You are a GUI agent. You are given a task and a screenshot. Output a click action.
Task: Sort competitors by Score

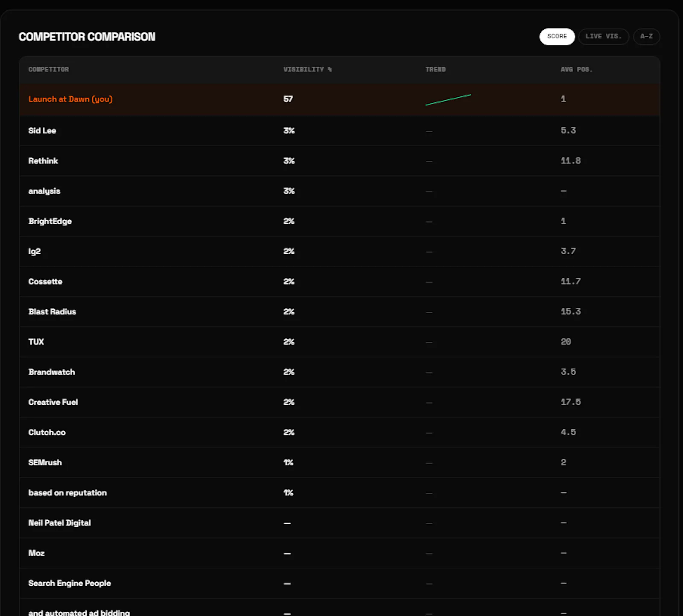click(x=557, y=36)
